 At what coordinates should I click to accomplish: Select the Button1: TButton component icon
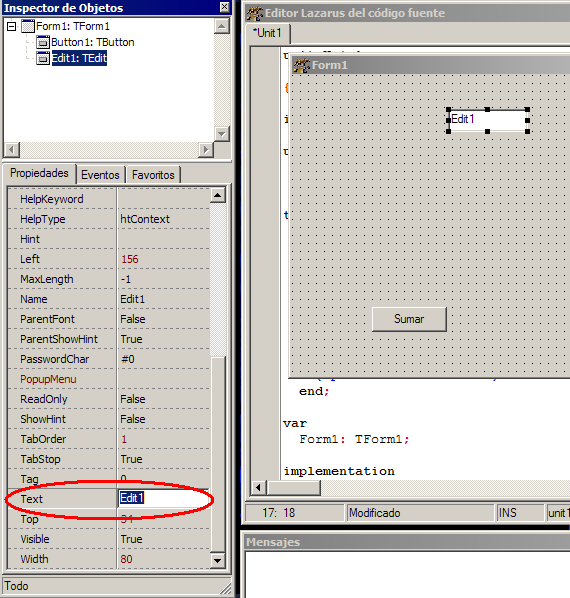(x=43, y=42)
